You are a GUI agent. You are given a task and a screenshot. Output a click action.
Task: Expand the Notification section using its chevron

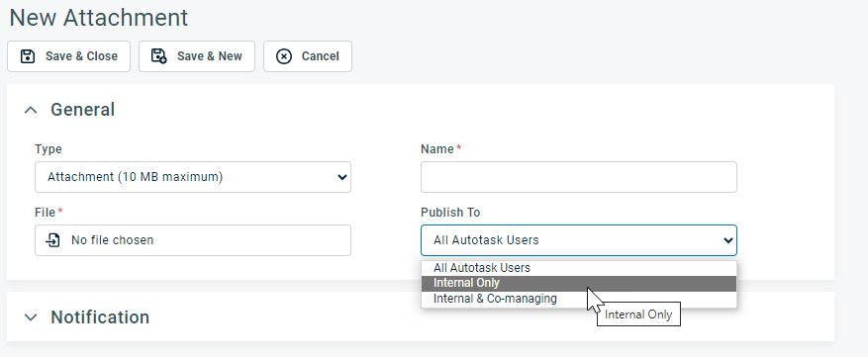click(31, 317)
